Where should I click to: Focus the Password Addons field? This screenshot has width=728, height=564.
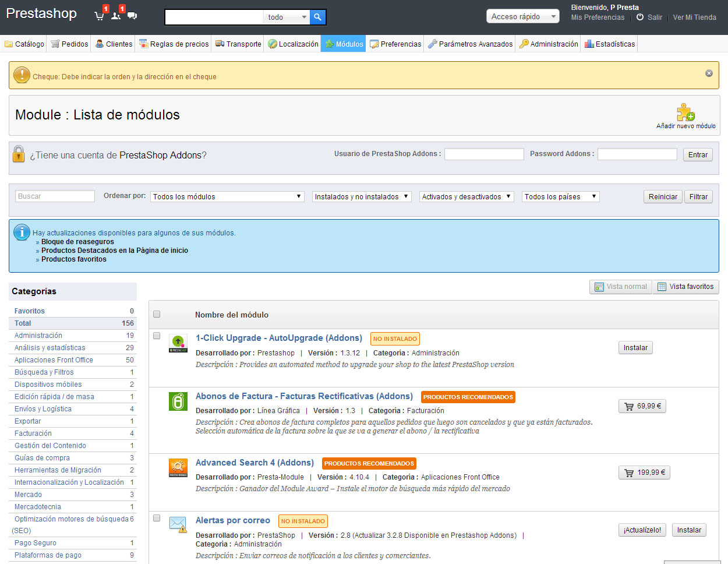(x=637, y=154)
